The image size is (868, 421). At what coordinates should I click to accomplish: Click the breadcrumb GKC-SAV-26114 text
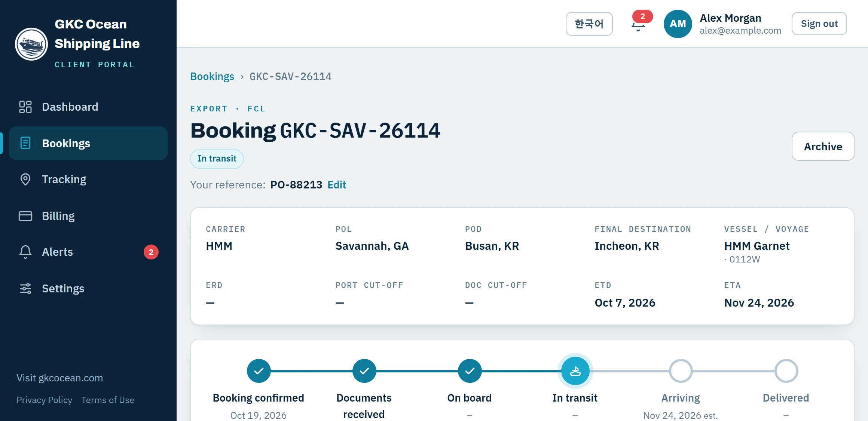pyautogui.click(x=290, y=77)
